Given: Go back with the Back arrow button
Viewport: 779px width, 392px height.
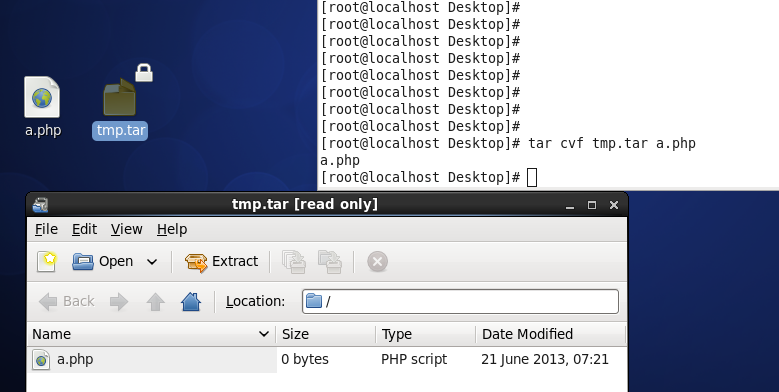Looking at the screenshot, I should (x=66, y=302).
